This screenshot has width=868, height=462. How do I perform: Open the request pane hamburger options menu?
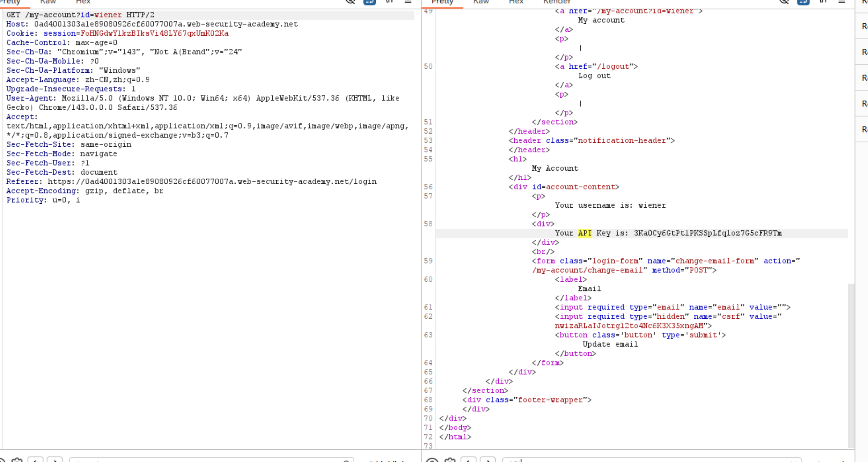[408, 2]
